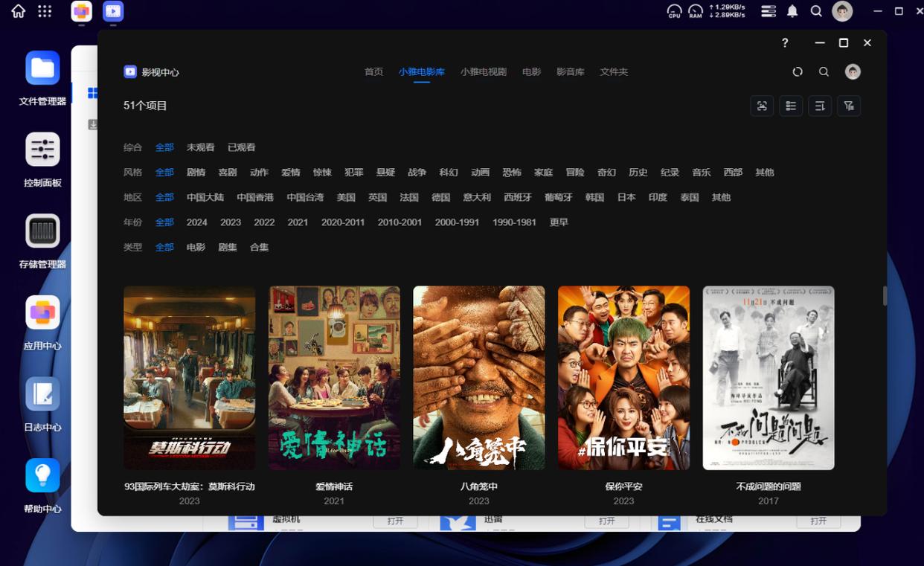Select 全部 in the 风格 row

click(164, 173)
